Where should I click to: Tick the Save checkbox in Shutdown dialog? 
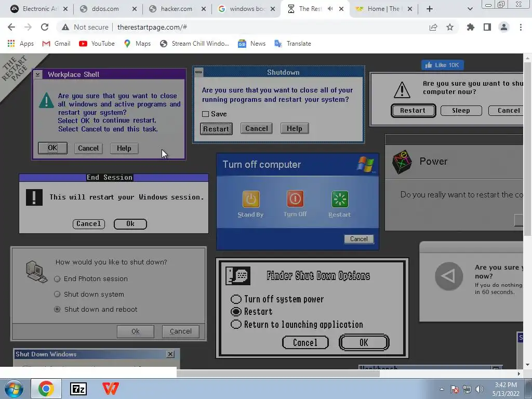click(x=205, y=114)
